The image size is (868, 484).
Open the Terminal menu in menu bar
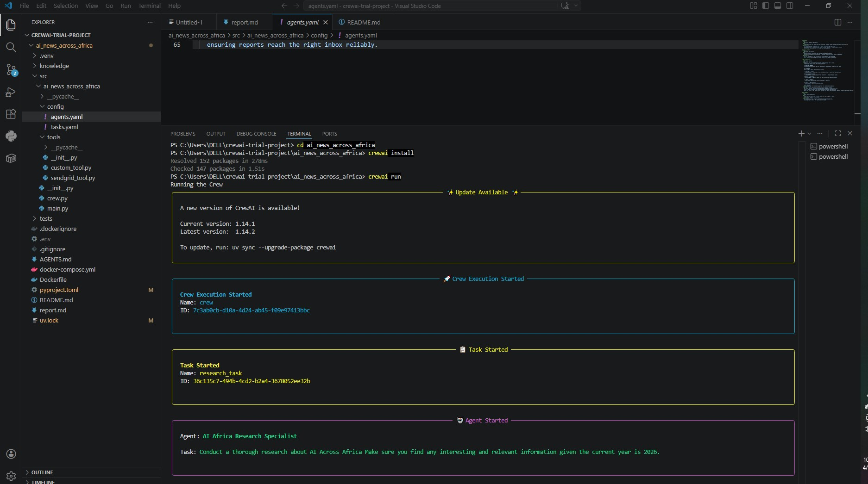149,6
